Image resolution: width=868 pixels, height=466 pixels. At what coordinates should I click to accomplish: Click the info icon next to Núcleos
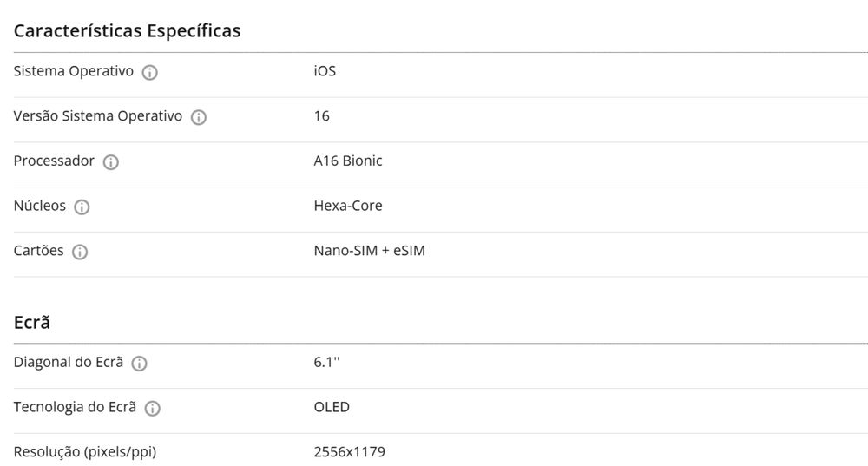82,207
